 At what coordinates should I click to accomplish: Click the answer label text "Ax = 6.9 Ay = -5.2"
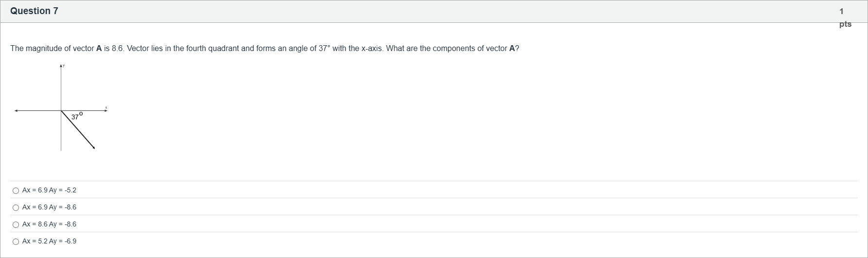pos(49,190)
